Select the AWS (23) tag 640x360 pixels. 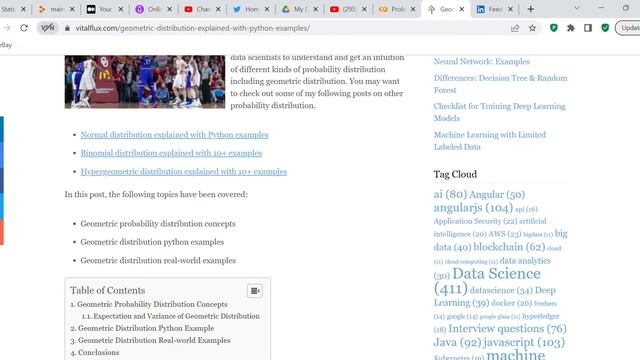click(505, 234)
